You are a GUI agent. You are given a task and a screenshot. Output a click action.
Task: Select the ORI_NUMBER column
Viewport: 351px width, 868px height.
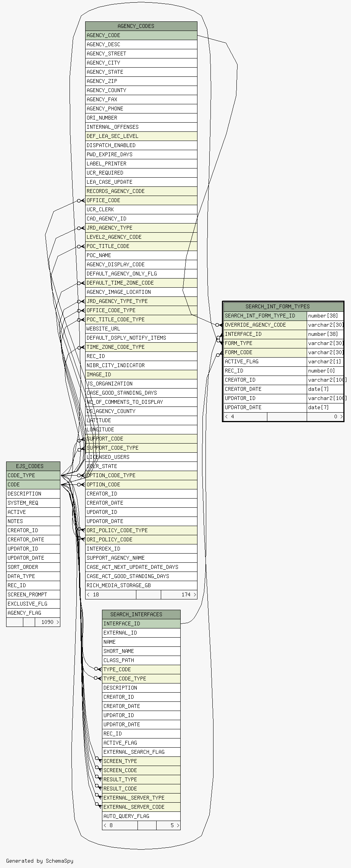tap(141, 118)
